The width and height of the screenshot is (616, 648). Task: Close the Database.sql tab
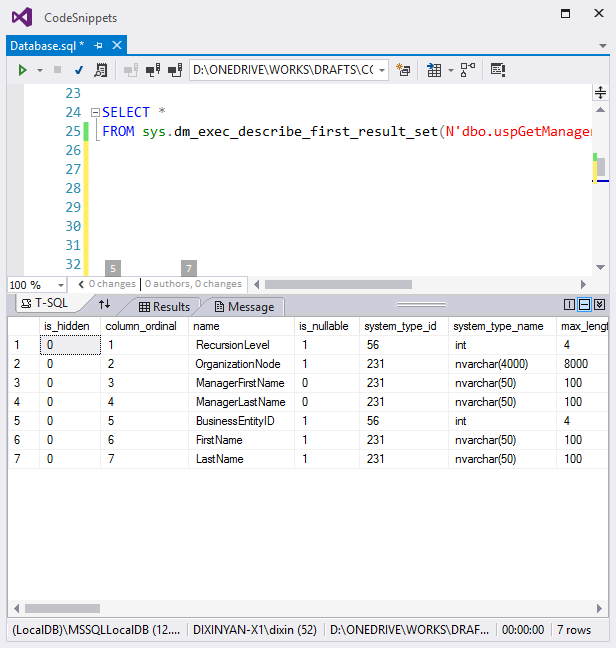(117, 45)
